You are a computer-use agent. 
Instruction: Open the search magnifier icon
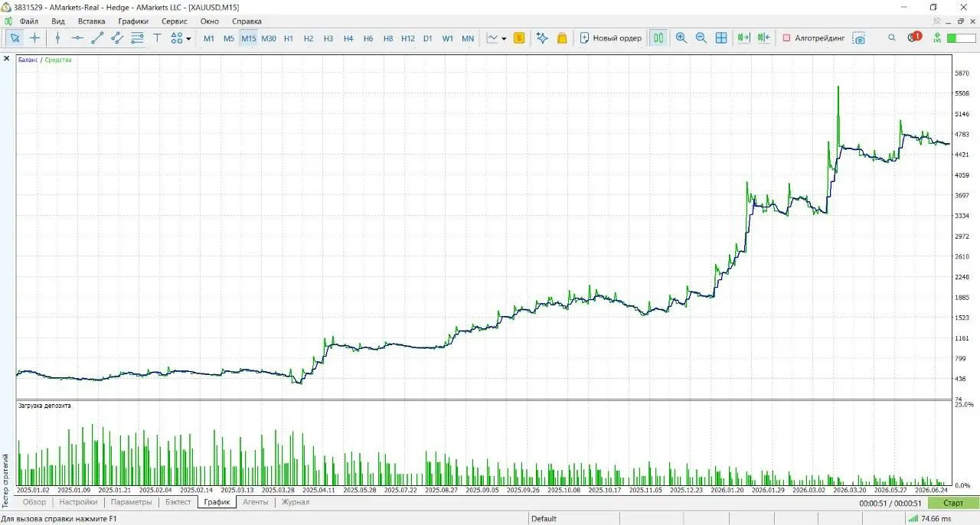coord(892,37)
